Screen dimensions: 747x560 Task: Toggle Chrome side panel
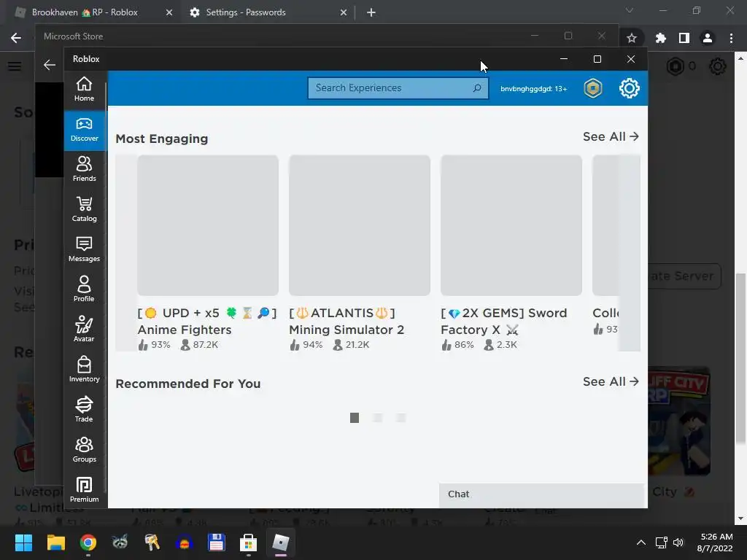[x=684, y=38]
